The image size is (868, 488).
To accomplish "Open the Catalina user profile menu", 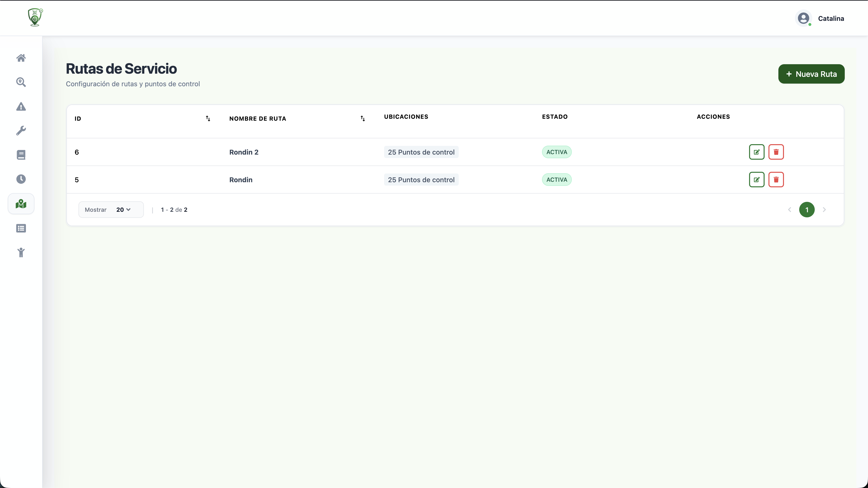I will 820,18.
